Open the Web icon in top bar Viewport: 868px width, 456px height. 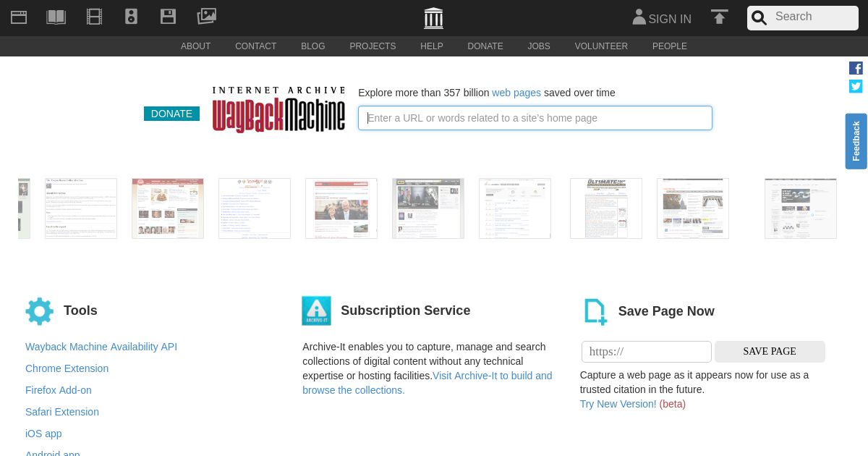pos(19,17)
